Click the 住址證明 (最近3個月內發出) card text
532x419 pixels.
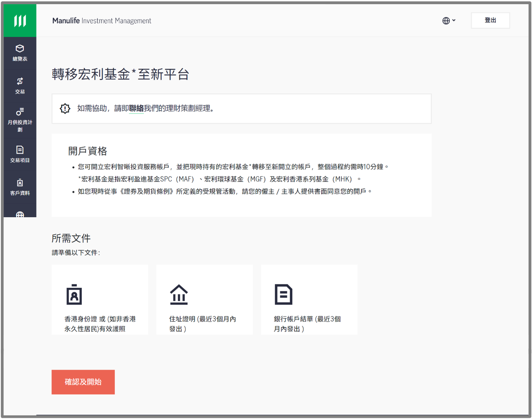coord(202,324)
